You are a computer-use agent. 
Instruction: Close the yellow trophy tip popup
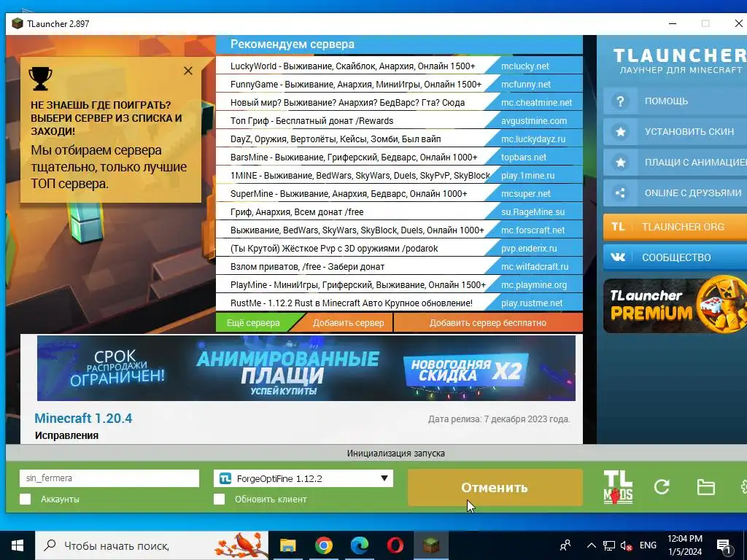(188, 71)
